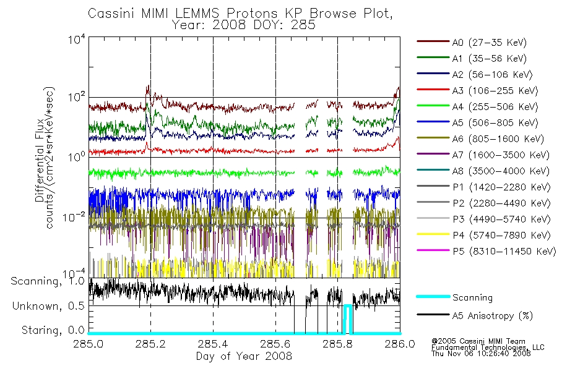Click the ©2005 Cassini MIMI Team credit
This screenshot has height=371, width=588.
[x=478, y=341]
